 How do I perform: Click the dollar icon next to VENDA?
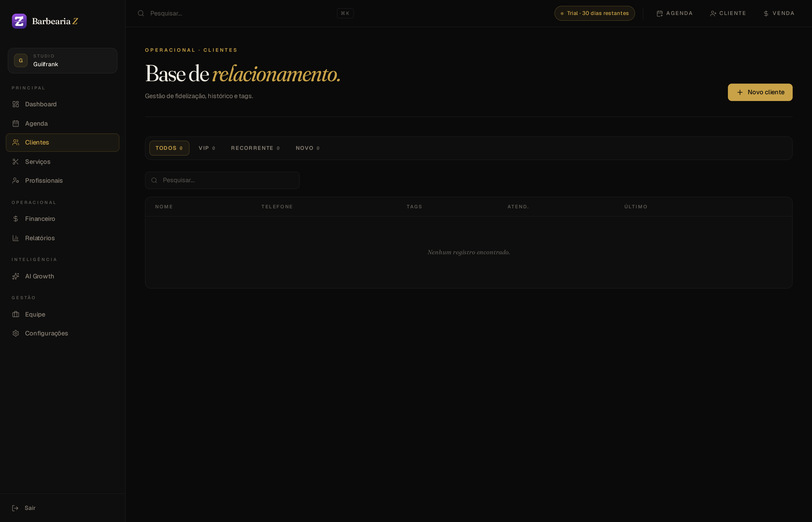(x=766, y=14)
